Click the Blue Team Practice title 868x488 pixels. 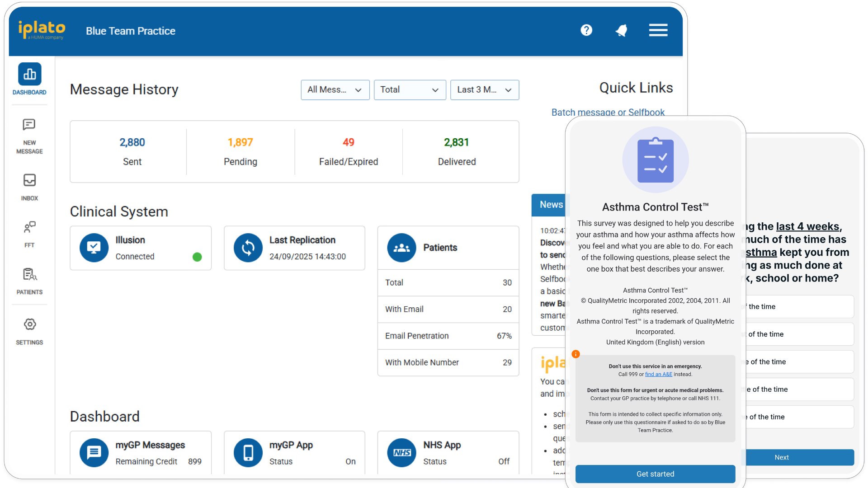pyautogui.click(x=131, y=31)
